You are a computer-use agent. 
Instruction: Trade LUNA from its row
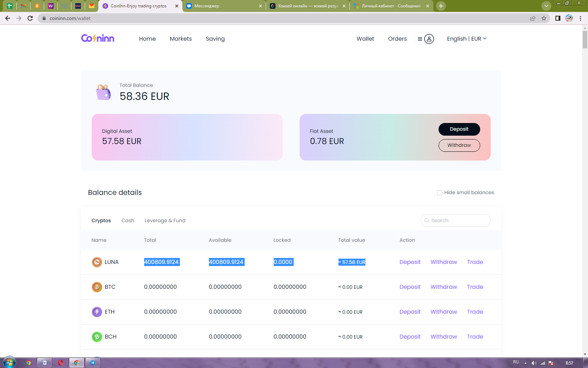click(x=475, y=262)
